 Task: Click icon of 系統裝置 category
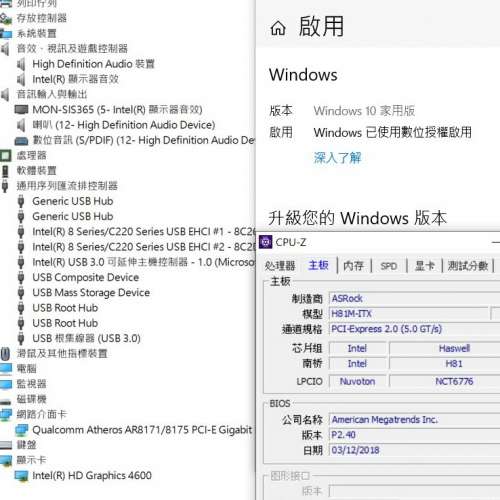[6, 33]
